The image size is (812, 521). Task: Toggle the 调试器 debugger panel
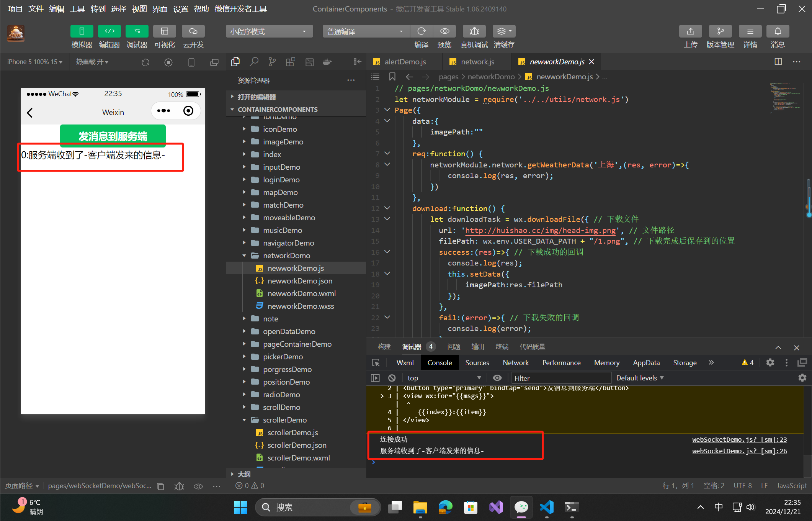[x=137, y=31]
